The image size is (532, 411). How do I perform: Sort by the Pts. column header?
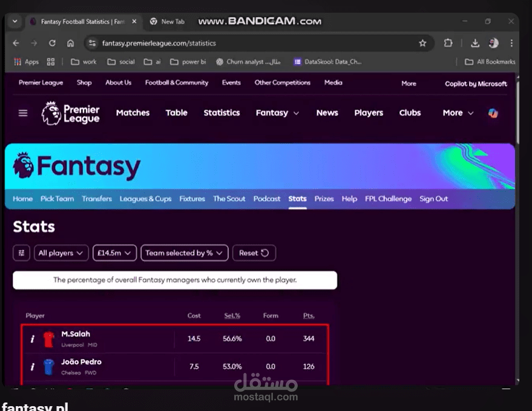click(309, 315)
